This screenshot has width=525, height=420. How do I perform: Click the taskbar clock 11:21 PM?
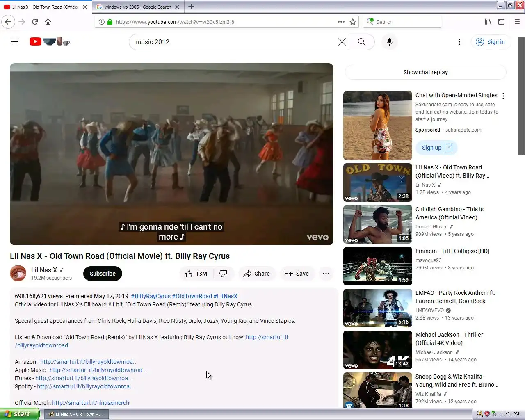[x=510, y=414]
